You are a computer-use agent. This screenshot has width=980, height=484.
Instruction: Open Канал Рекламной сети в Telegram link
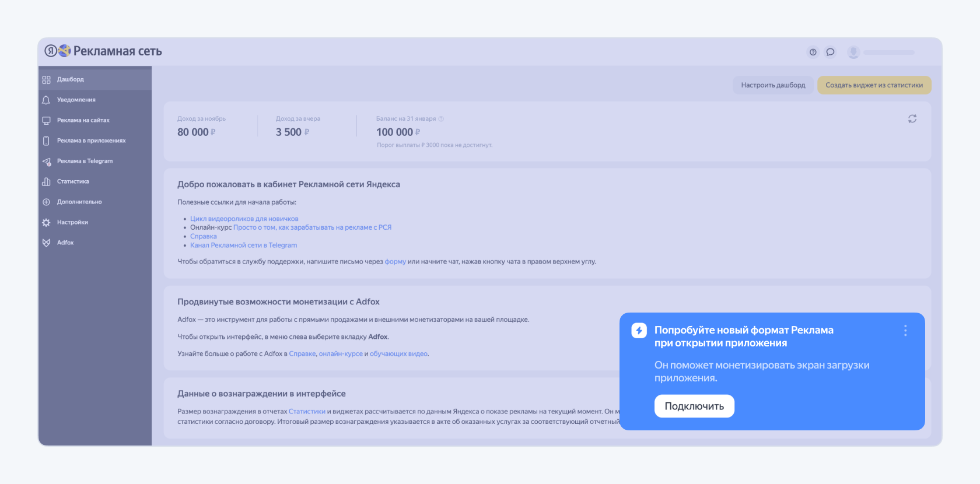click(243, 245)
